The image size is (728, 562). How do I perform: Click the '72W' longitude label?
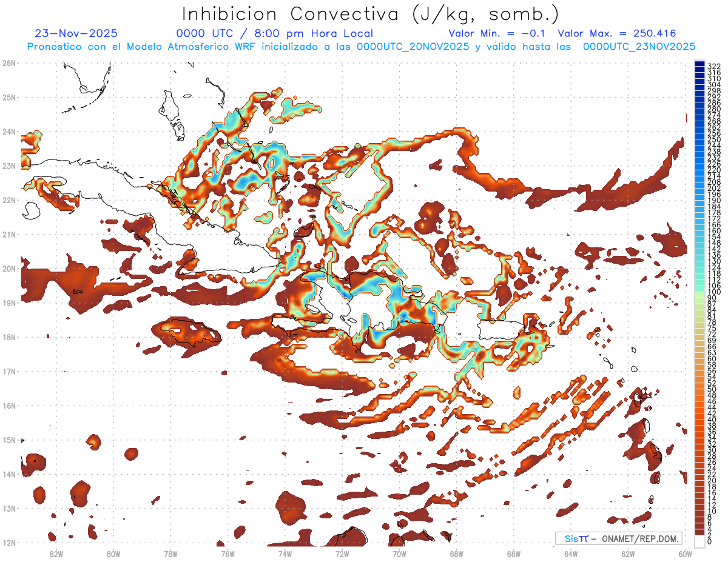click(342, 554)
